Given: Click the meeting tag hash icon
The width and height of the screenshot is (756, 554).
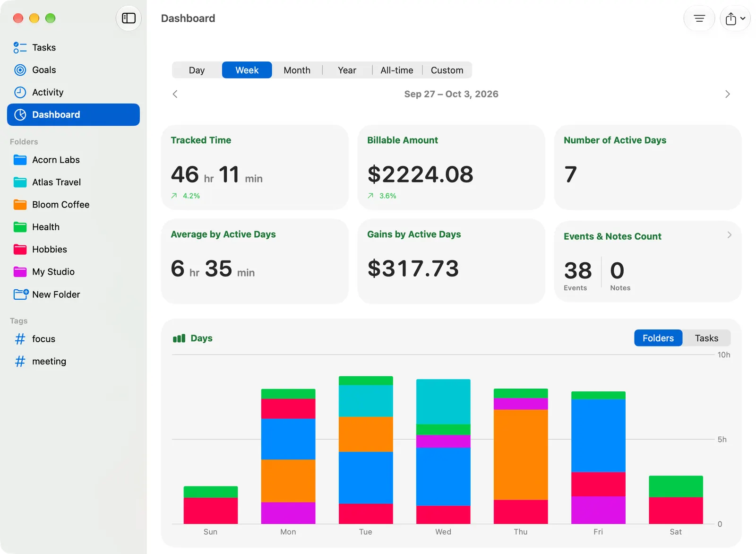Looking at the screenshot, I should (x=20, y=362).
